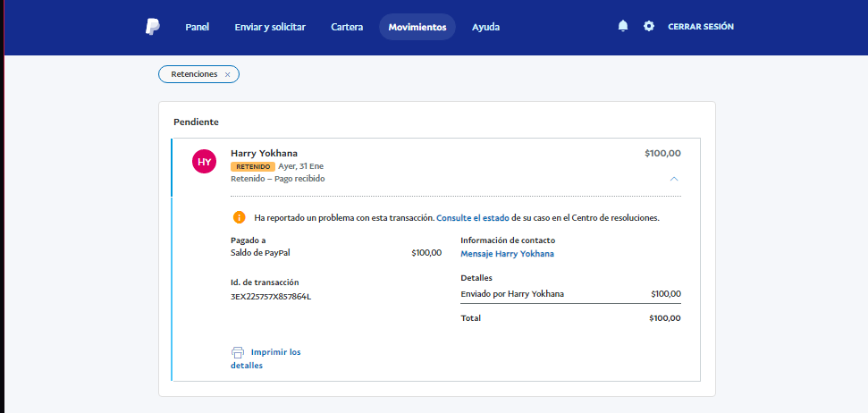The width and height of the screenshot is (868, 413).
Task: Open the settings gear icon
Action: 649,26
